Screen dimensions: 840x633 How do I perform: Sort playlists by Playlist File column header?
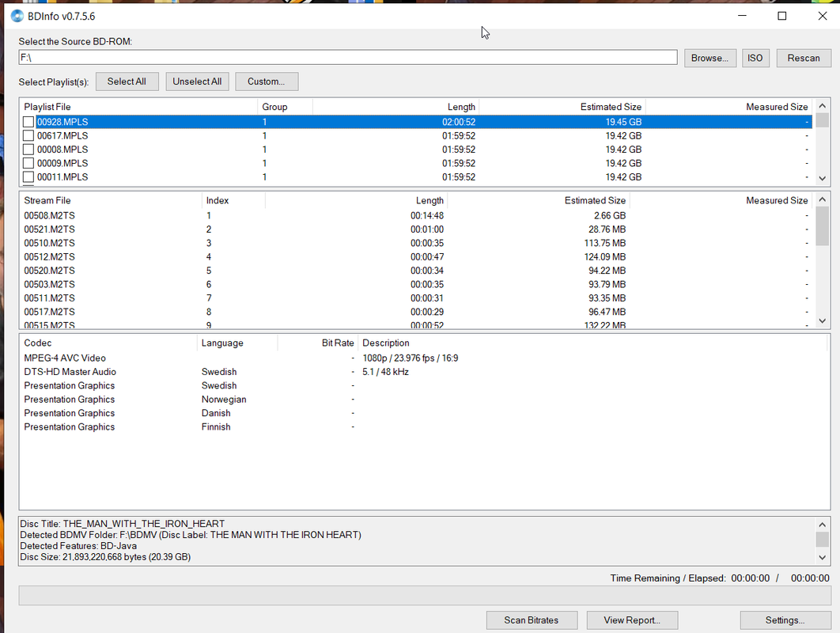coord(138,107)
